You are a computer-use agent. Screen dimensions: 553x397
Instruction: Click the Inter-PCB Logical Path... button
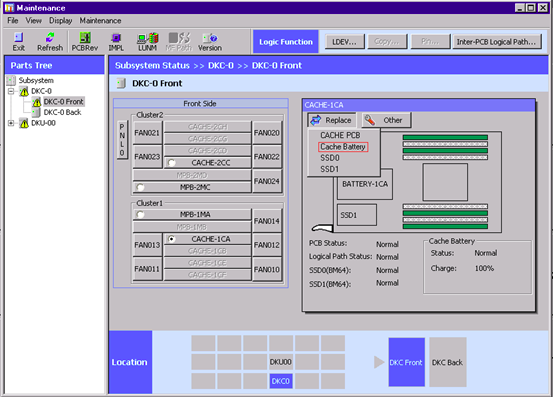(x=496, y=42)
